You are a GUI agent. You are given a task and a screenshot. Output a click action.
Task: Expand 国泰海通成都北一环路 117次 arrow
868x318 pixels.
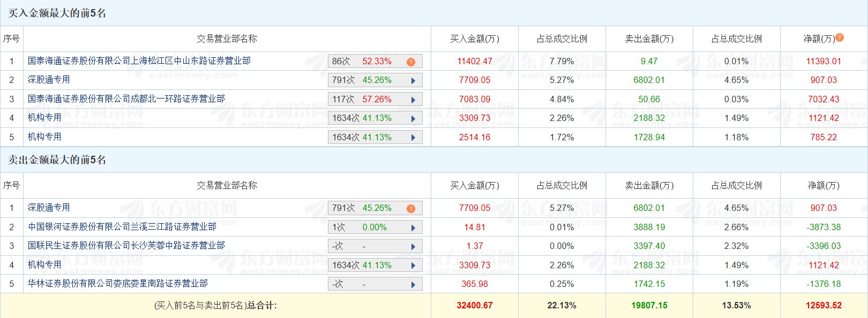click(413, 100)
